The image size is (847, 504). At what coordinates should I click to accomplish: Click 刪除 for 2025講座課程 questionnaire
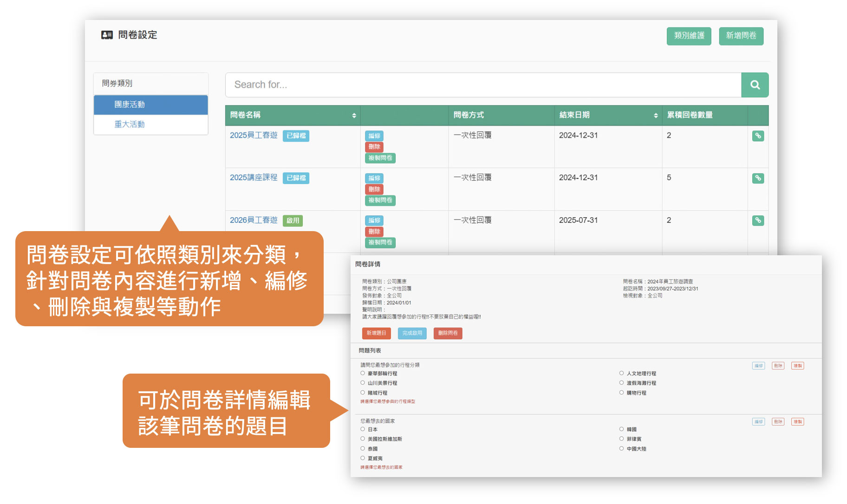click(374, 189)
